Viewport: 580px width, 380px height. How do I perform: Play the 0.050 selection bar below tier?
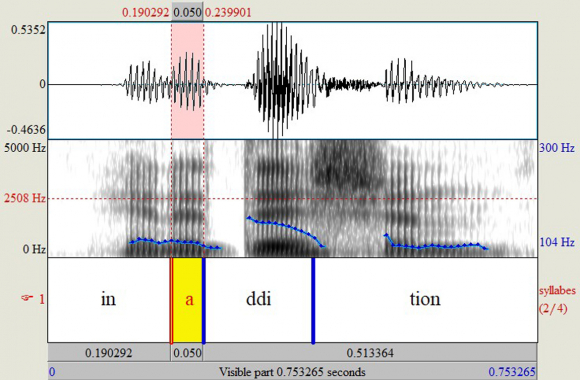click(187, 353)
